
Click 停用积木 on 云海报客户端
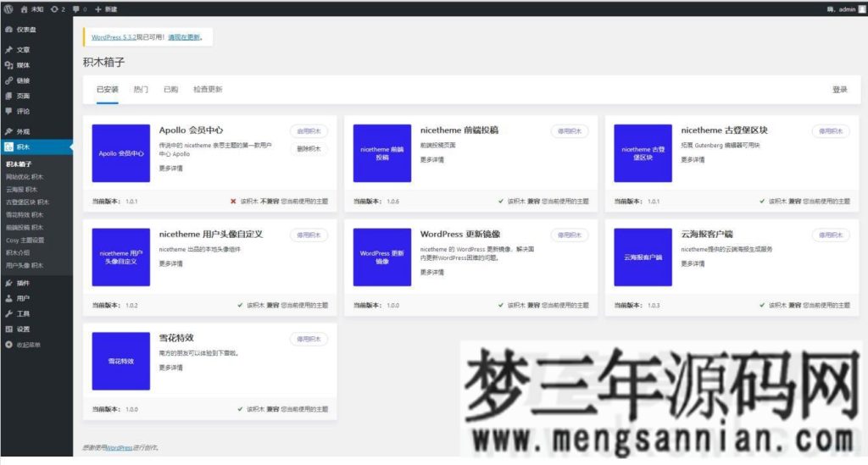pyautogui.click(x=831, y=235)
